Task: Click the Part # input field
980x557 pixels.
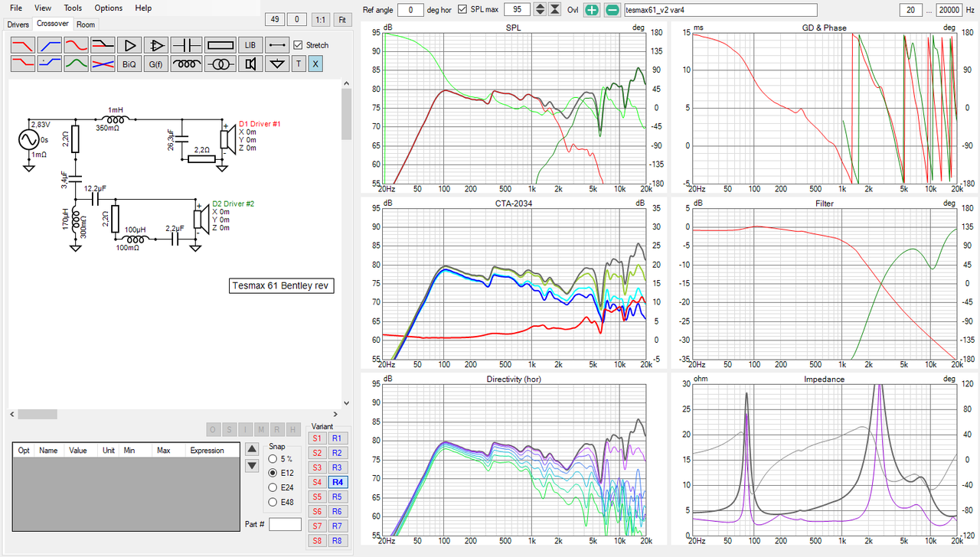Action: [285, 524]
